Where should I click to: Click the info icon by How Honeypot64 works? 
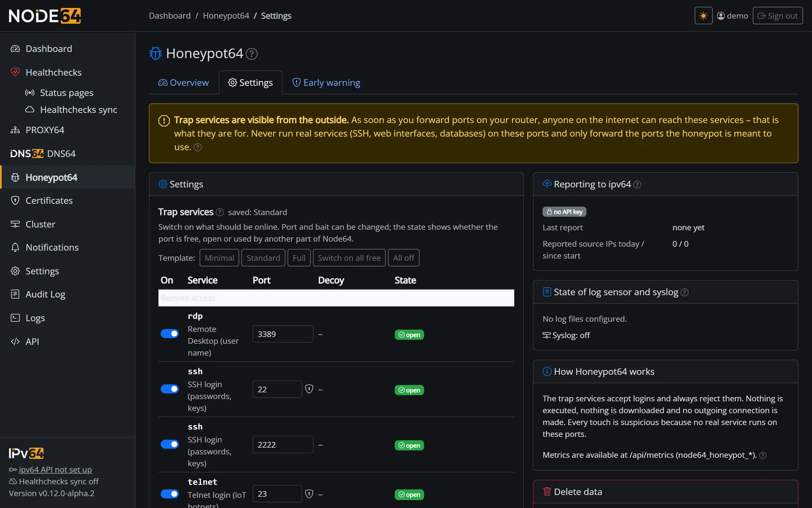pyautogui.click(x=547, y=371)
